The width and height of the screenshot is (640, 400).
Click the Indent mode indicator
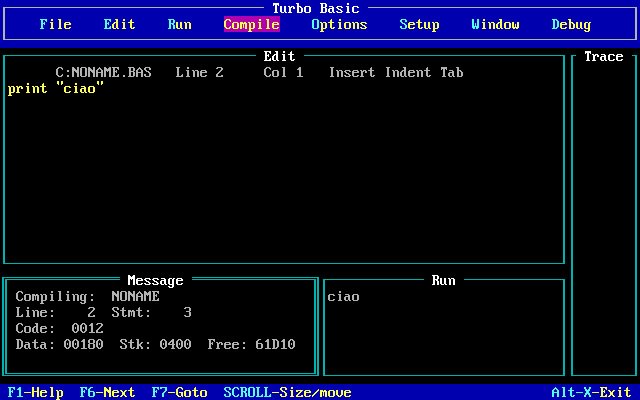click(408, 73)
